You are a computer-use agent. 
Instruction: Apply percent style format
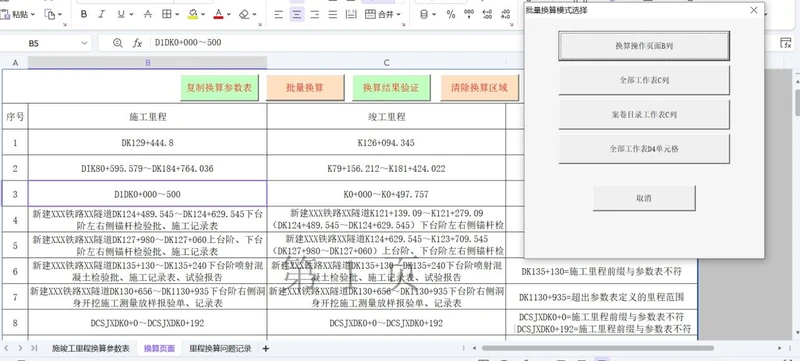pyautogui.click(x=451, y=14)
